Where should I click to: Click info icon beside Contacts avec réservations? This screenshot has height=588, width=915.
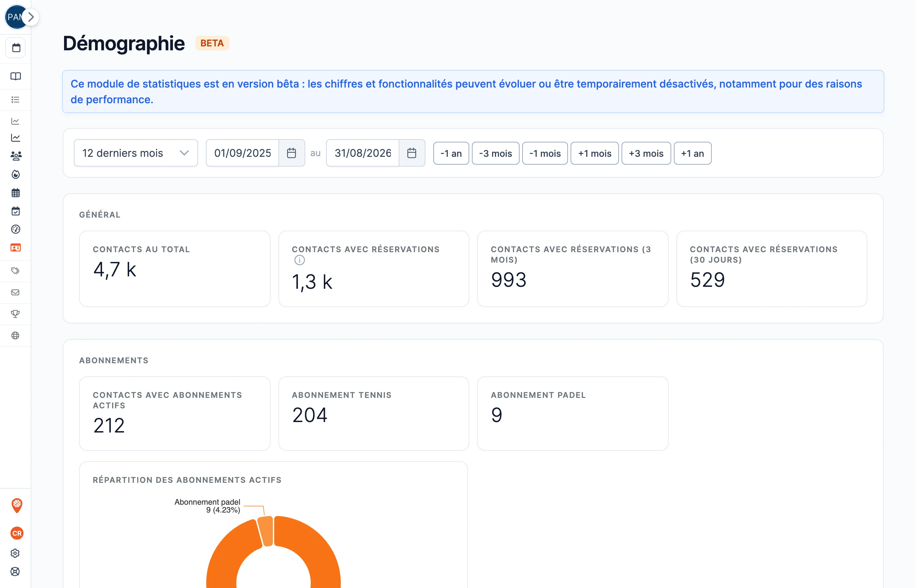click(x=299, y=260)
